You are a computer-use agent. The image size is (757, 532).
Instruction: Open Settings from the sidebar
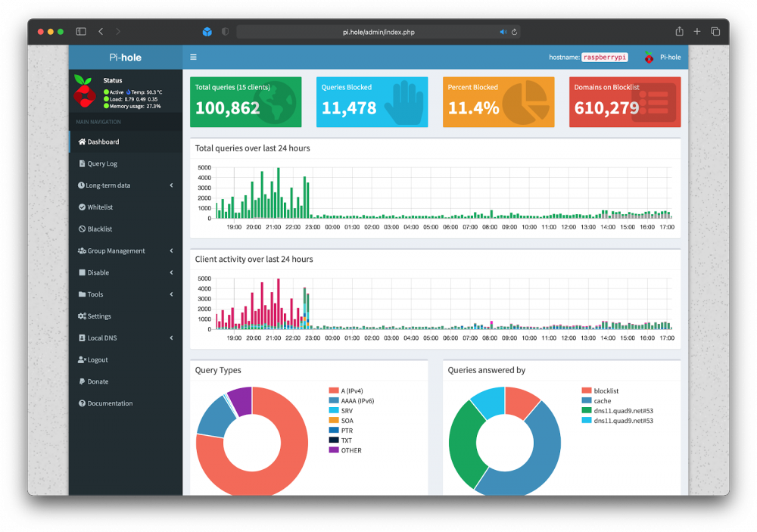click(x=98, y=316)
